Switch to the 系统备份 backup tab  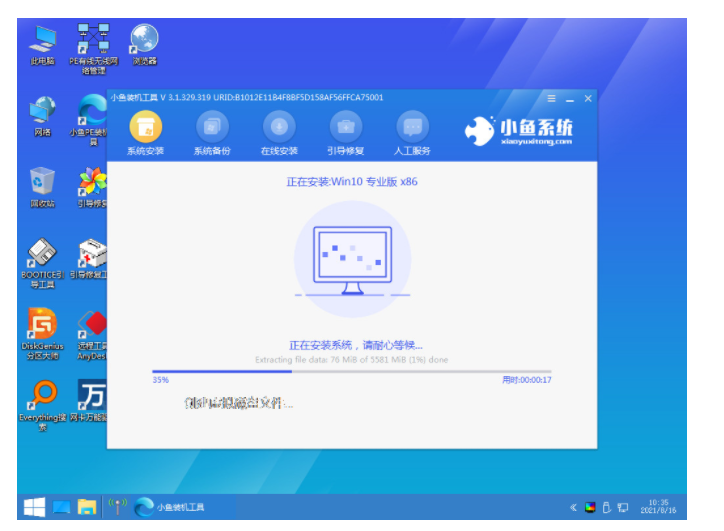click(212, 128)
